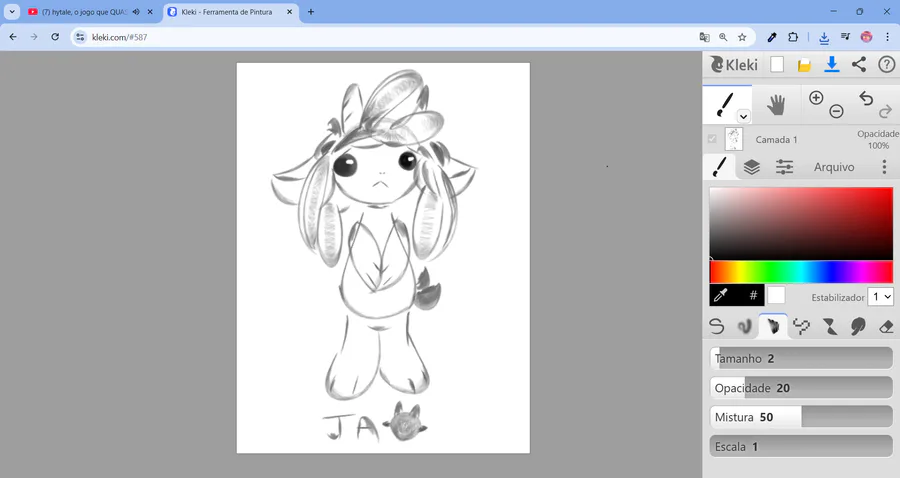Viewport: 900px width, 478px height.
Task: Open the Extensions puzzle menu
Action: (793, 37)
